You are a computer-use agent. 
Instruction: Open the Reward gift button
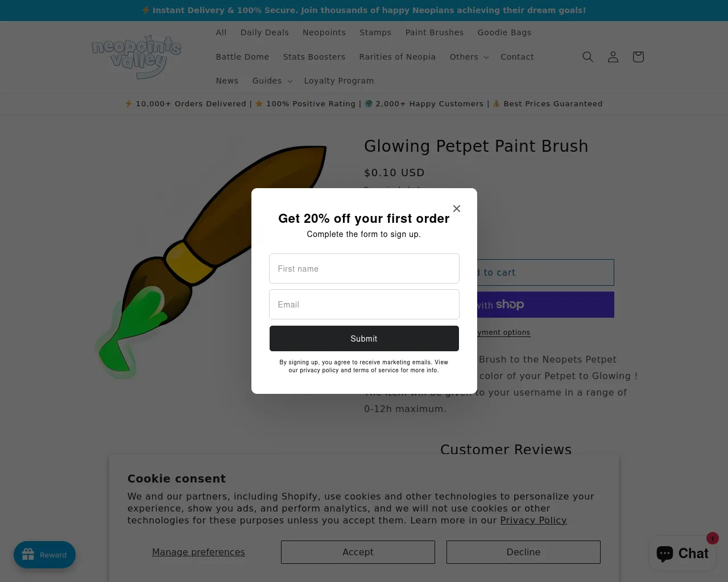pyautogui.click(x=44, y=555)
